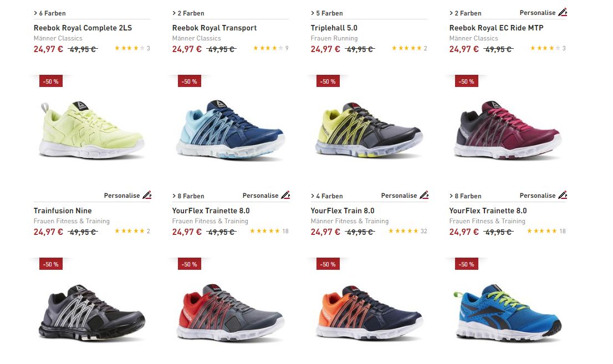Screen dimensions: 613x364
Task: Select the burgundy YourFlex Trainette shoe image
Action: pos(508,130)
